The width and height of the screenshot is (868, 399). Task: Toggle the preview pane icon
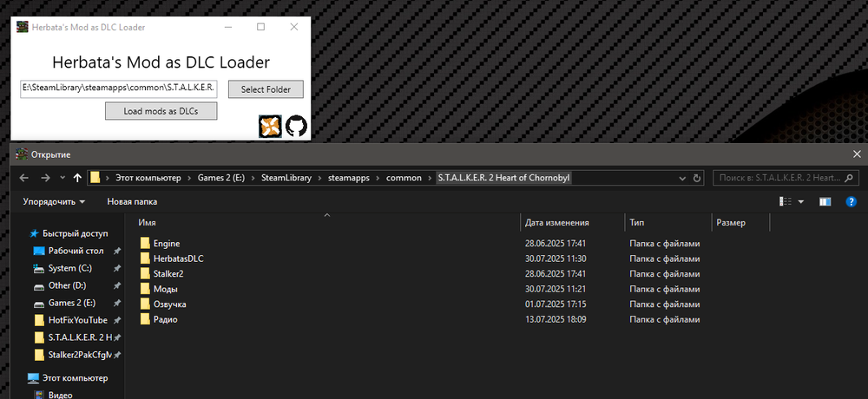(x=825, y=201)
